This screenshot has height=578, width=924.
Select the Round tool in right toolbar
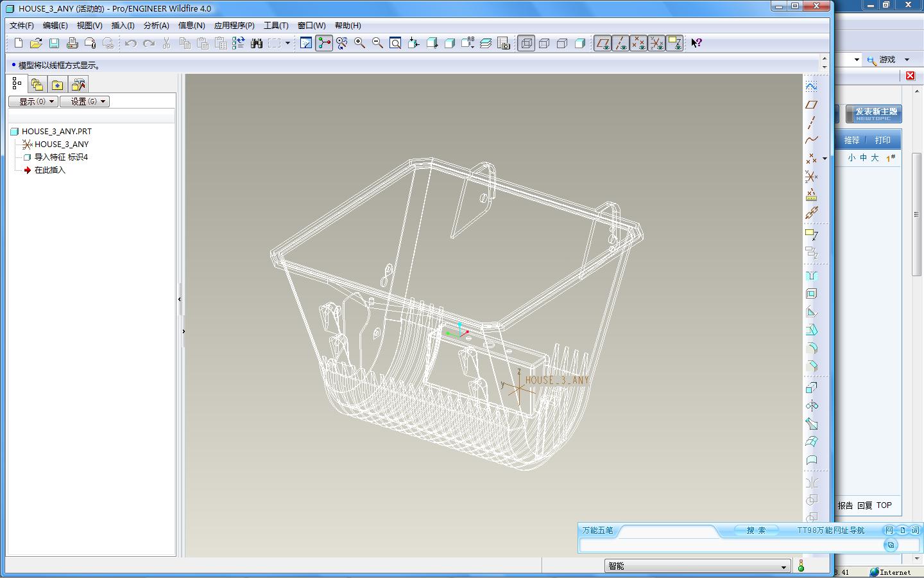pos(812,348)
